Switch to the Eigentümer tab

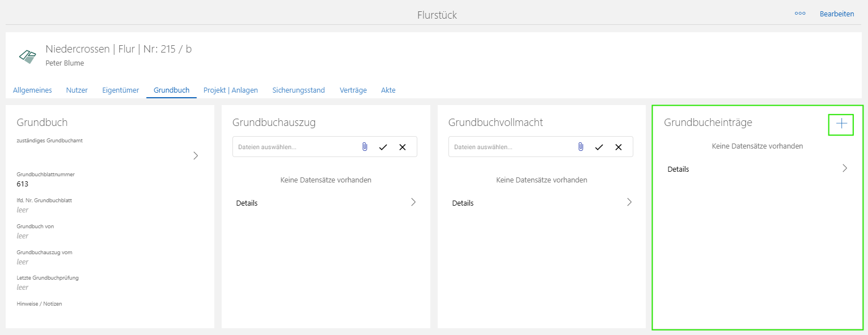pyautogui.click(x=120, y=90)
